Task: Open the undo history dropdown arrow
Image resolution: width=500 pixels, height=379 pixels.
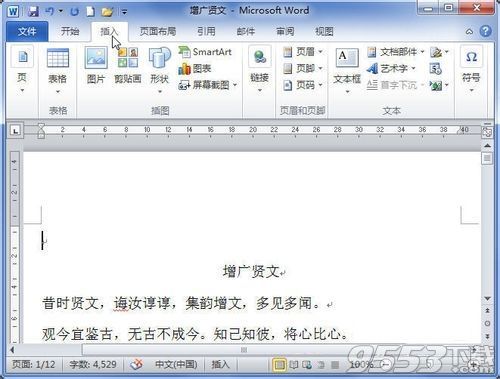Action: (x=61, y=12)
